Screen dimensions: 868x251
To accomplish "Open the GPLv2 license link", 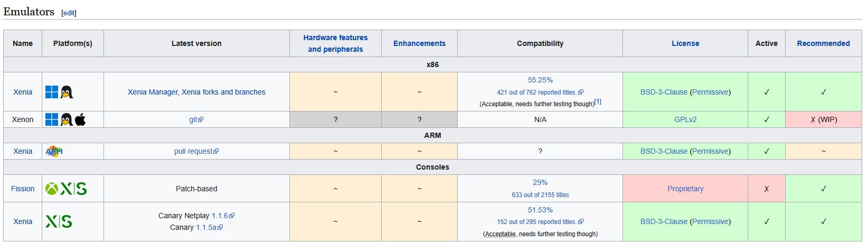I will click(685, 119).
